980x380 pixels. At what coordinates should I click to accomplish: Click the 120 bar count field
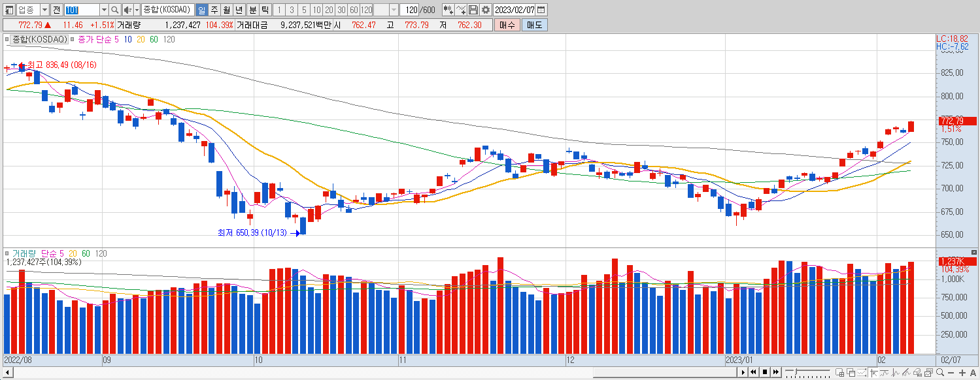tap(409, 10)
